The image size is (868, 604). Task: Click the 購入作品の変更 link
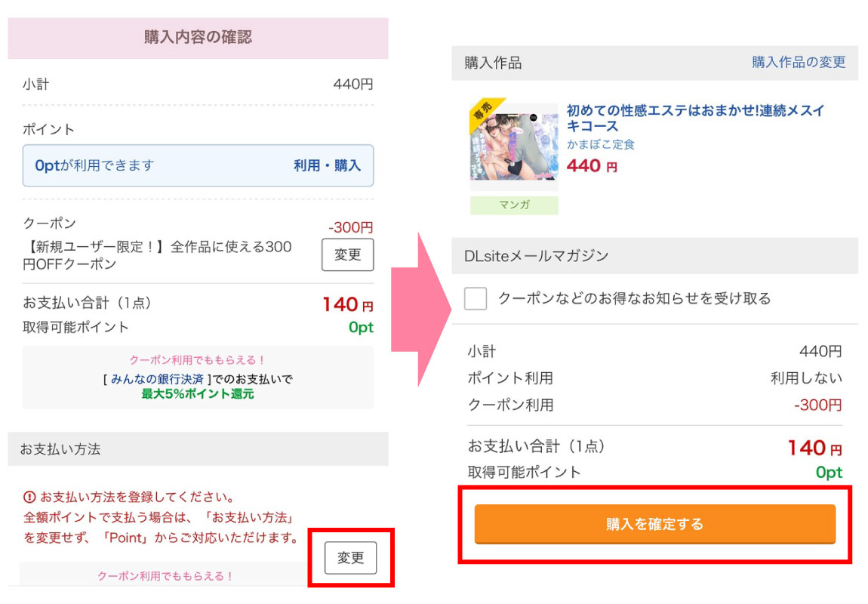[799, 62]
